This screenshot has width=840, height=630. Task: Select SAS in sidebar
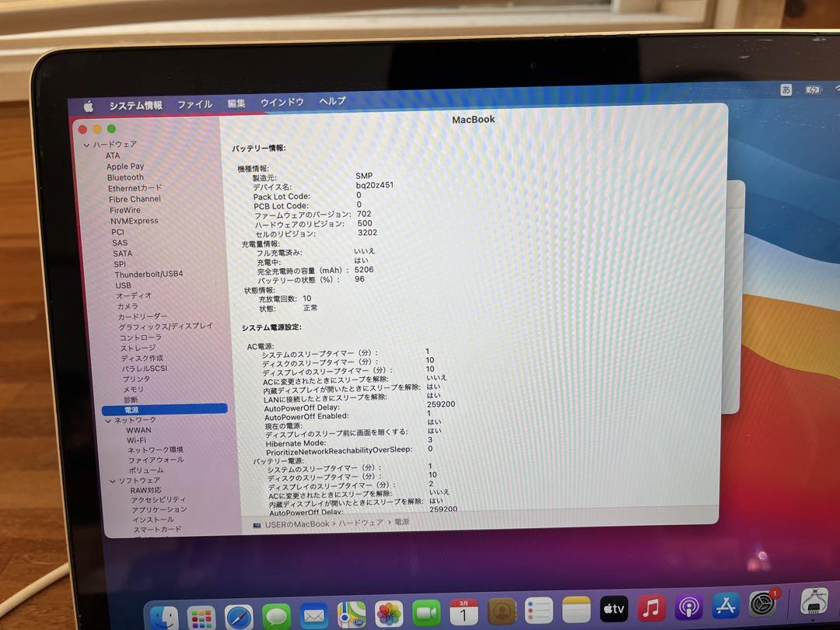click(x=120, y=243)
